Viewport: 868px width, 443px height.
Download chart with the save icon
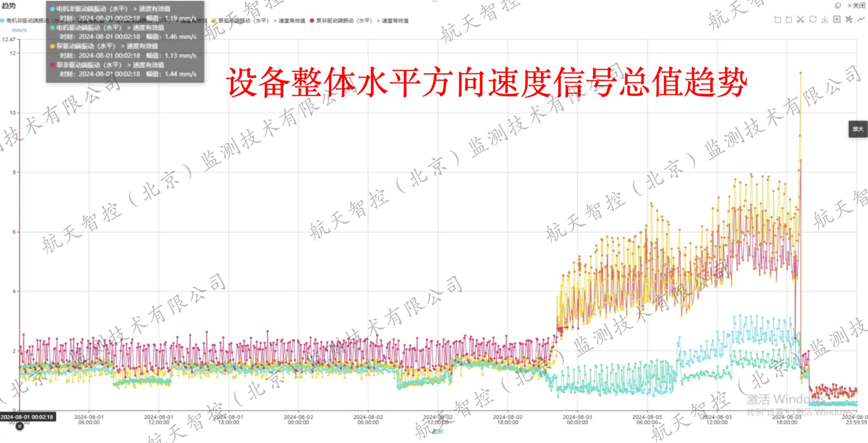[825, 20]
